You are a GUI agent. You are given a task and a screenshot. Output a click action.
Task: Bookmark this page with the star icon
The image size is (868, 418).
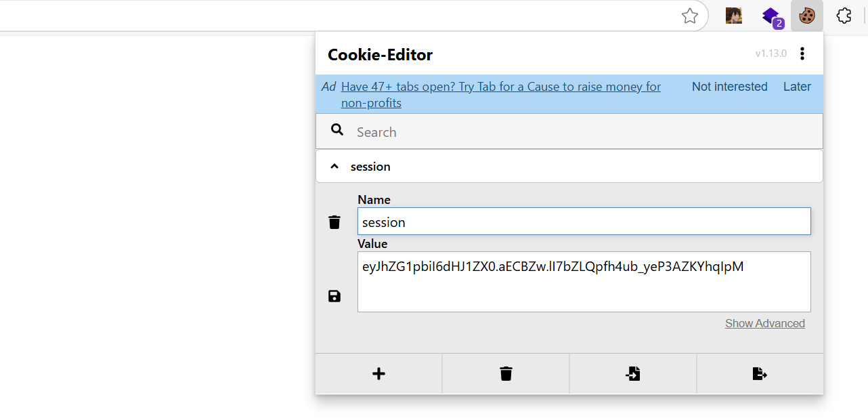click(x=689, y=16)
